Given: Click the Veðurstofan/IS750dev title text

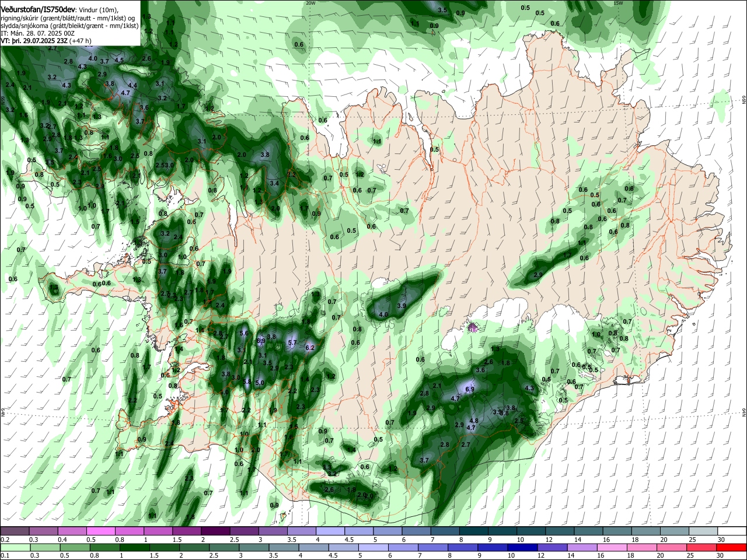Looking at the screenshot, I should pos(37,10).
